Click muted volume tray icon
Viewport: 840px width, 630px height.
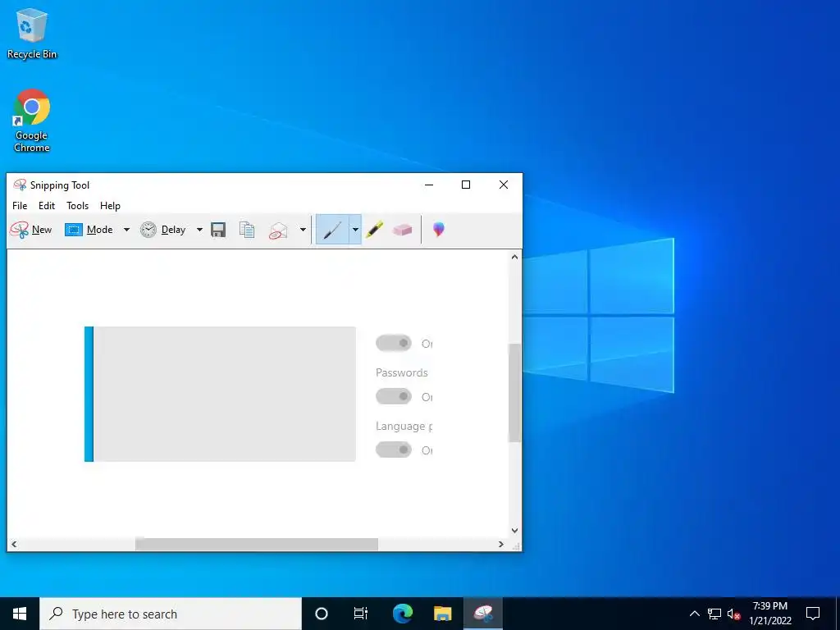[x=734, y=614]
